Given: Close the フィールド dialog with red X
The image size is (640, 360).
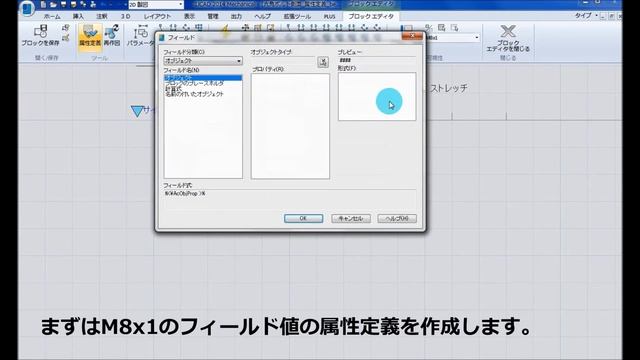Looking at the screenshot, I should point(412,36).
